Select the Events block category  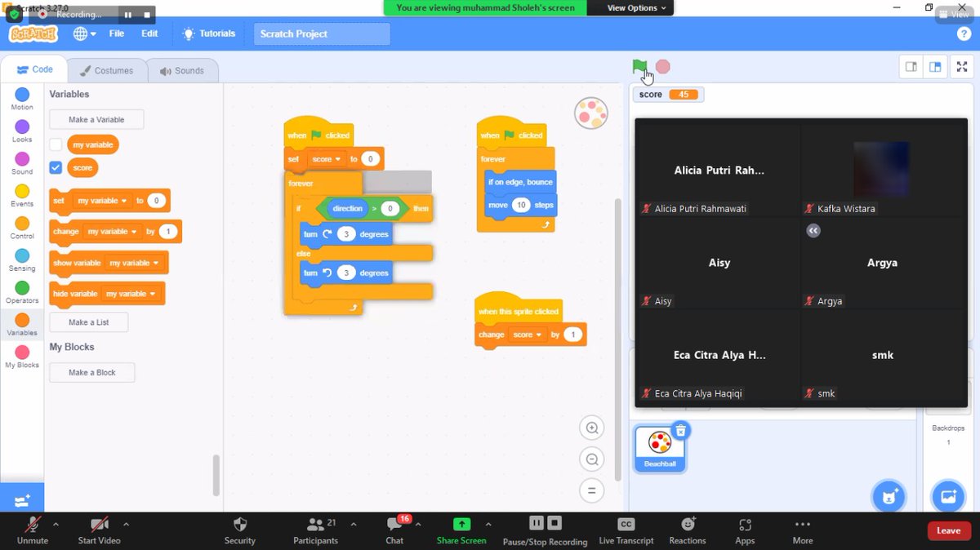point(22,196)
